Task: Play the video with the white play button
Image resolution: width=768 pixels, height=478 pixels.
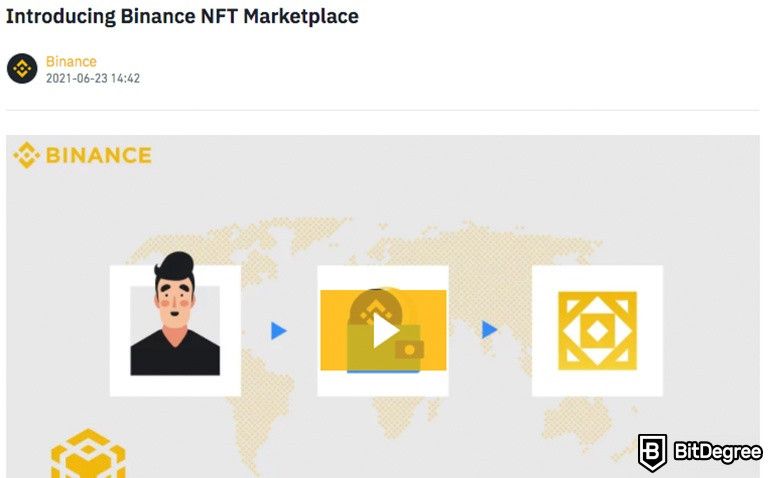Action: point(385,332)
